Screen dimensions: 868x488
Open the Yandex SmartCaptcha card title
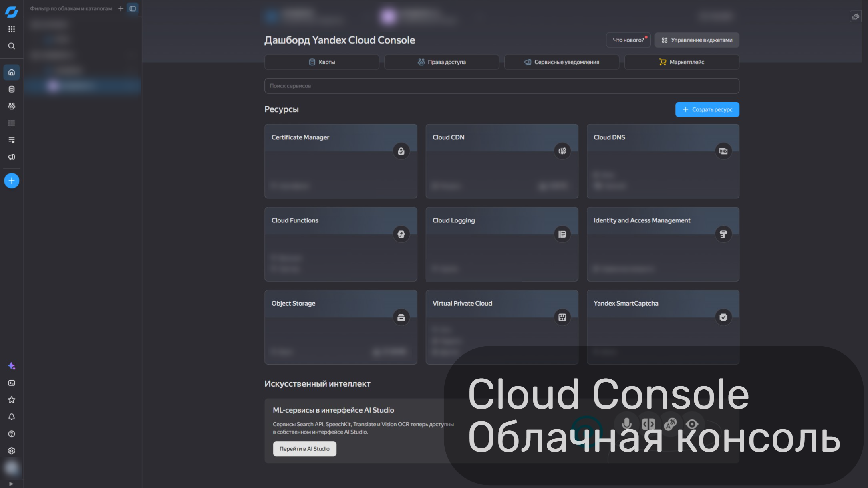626,303
